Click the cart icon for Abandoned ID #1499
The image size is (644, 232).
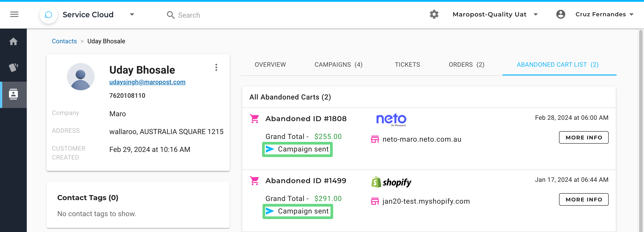coord(254,181)
